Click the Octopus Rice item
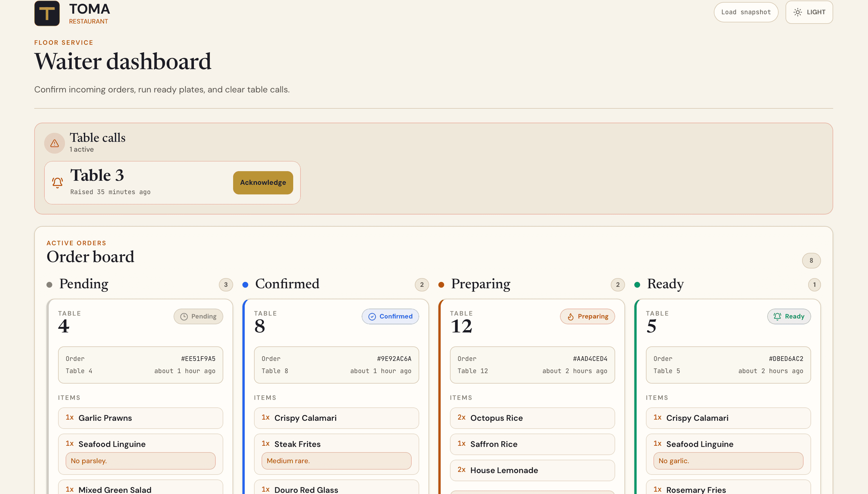 point(532,418)
